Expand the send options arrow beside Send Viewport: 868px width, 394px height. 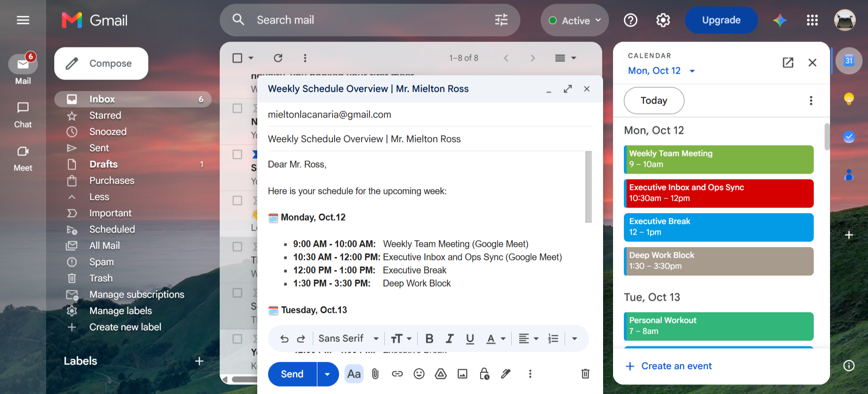(328, 374)
